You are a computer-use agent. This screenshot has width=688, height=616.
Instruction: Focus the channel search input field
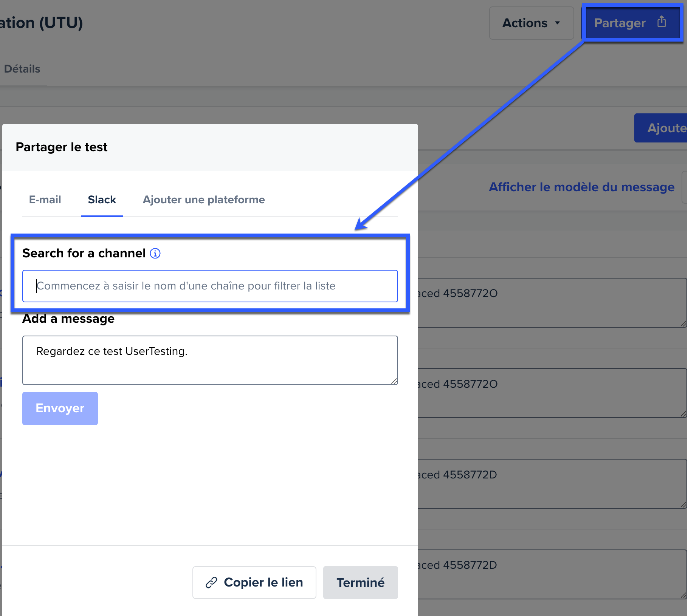[210, 286]
